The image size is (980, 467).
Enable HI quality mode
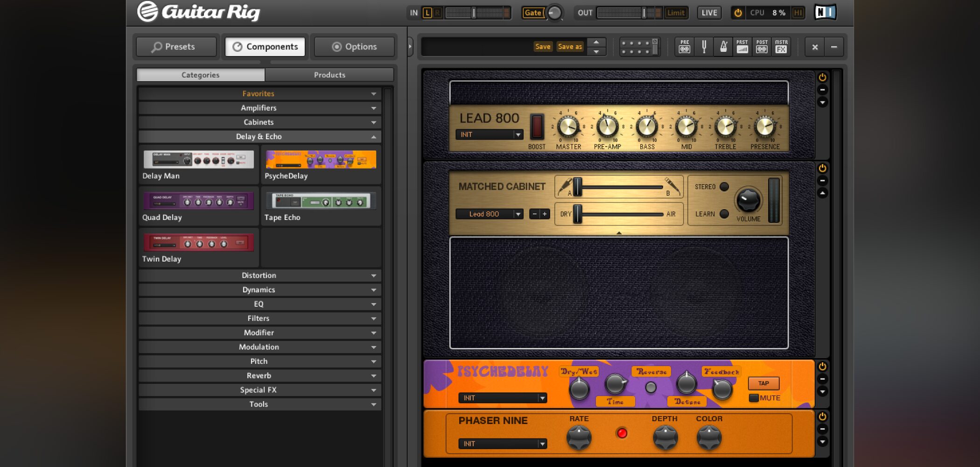click(x=798, y=13)
